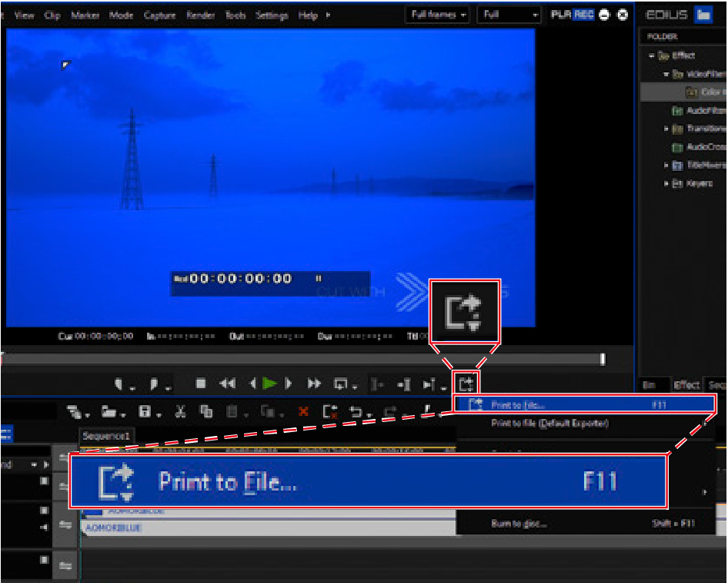This screenshot has width=728, height=583.
Task: Collapse the Effect folder tree node
Action: [x=652, y=55]
